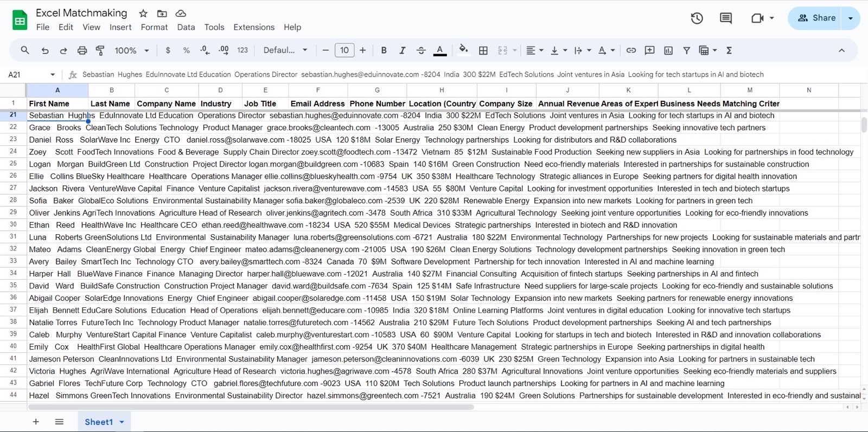Decrease decimal places

click(205, 50)
